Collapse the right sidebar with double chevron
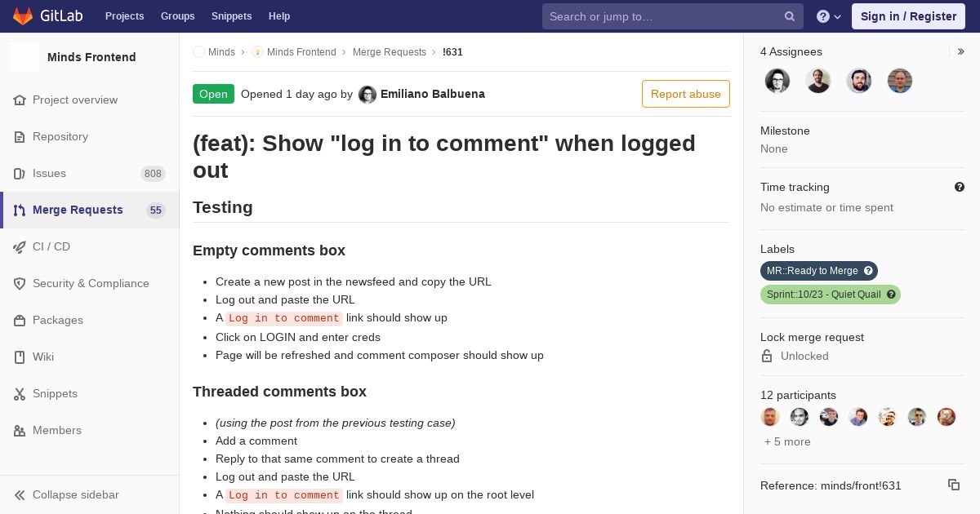The image size is (980, 514). [961, 51]
